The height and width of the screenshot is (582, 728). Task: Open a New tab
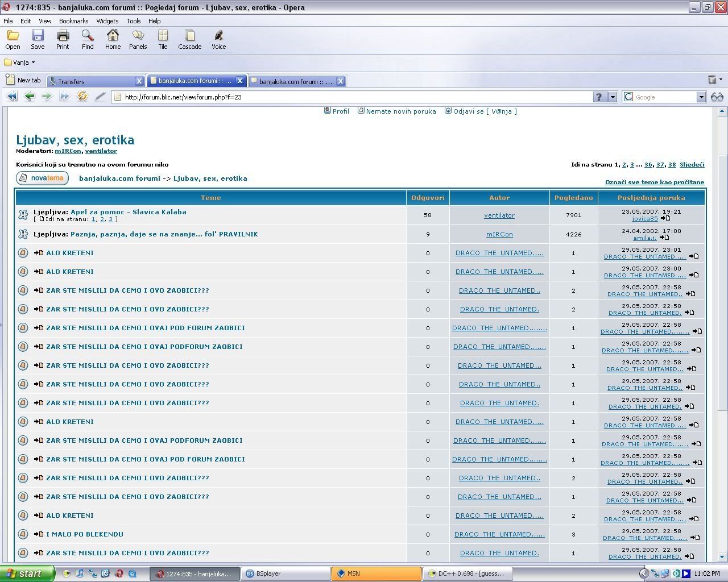23,80
